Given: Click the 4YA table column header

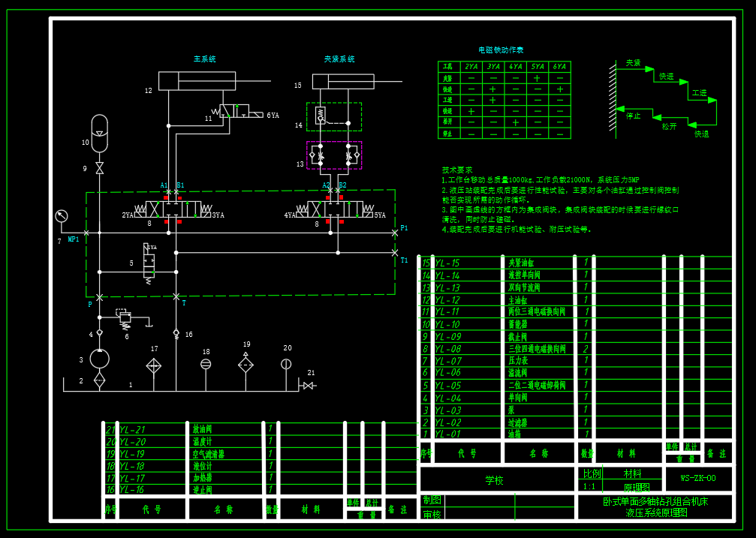Looking at the screenshot, I should [516, 67].
